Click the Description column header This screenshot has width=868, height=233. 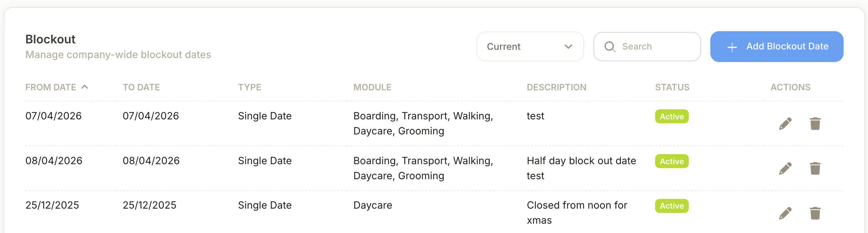pos(556,87)
